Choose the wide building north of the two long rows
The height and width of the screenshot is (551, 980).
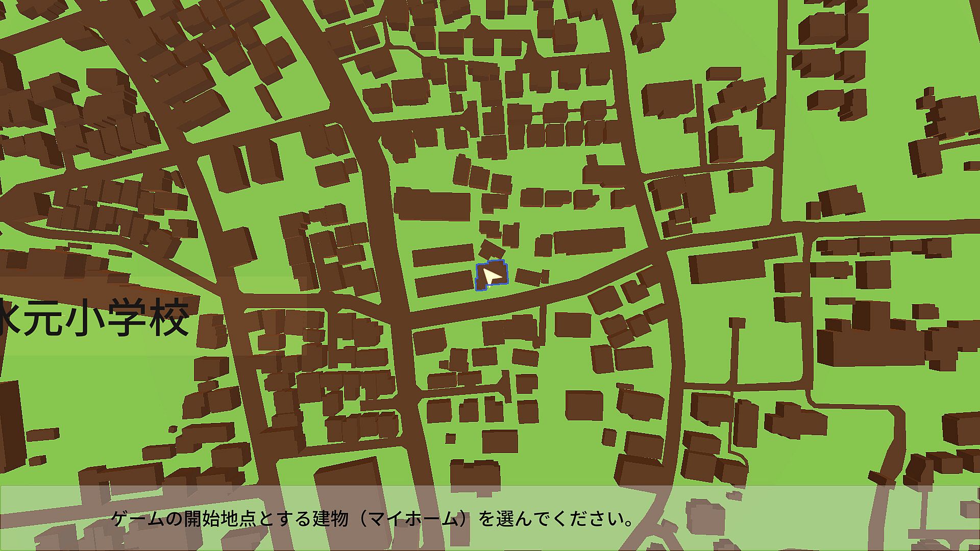[433, 205]
